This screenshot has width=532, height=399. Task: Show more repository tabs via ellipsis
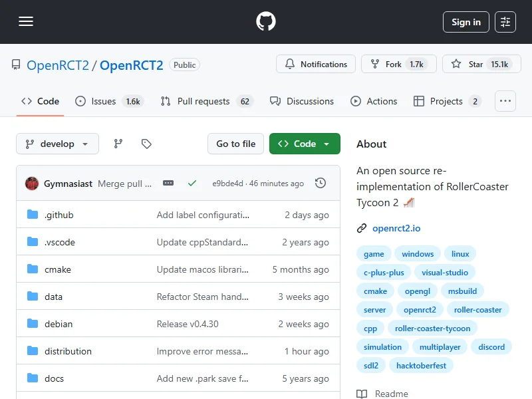505,101
